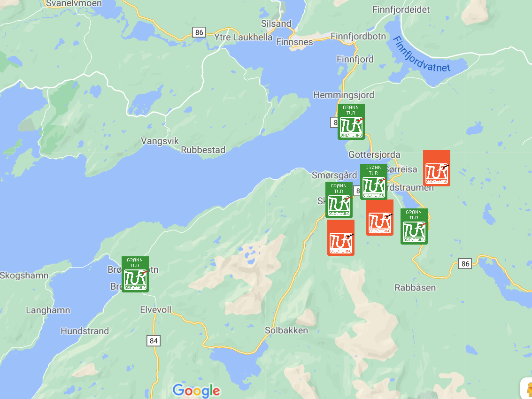Select the Langhamn place label
The height and width of the screenshot is (399, 532).
click(48, 310)
